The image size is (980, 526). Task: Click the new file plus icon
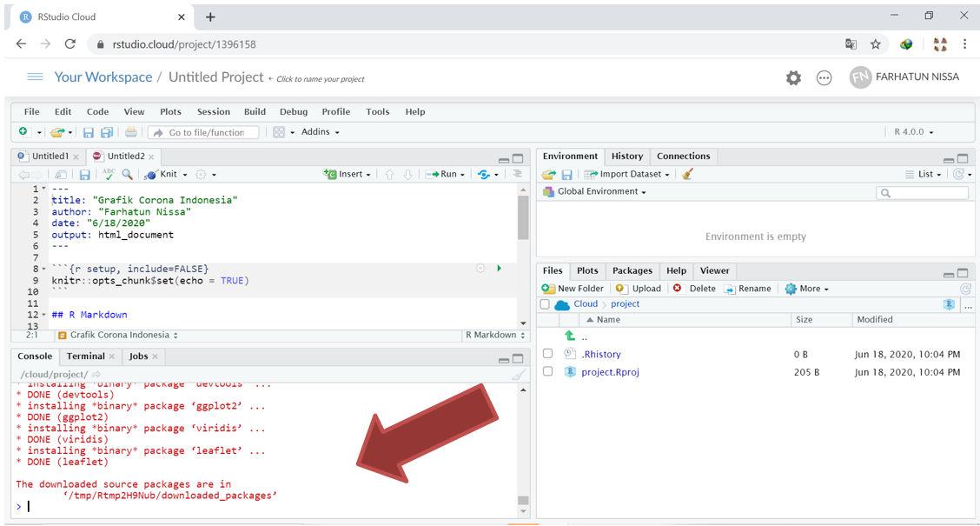click(23, 132)
